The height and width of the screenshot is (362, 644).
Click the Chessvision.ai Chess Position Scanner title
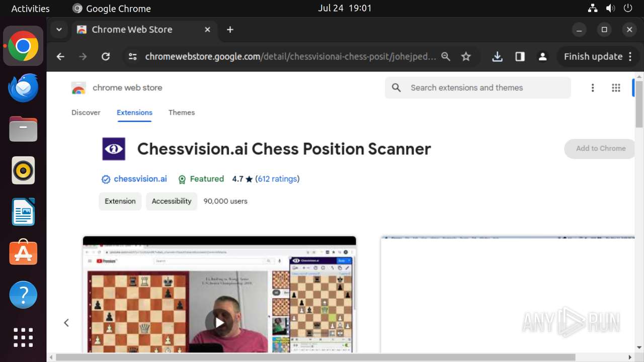click(x=284, y=149)
